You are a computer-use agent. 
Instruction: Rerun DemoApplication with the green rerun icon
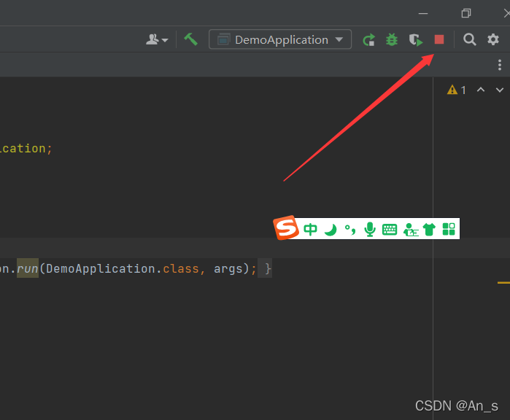tap(369, 40)
